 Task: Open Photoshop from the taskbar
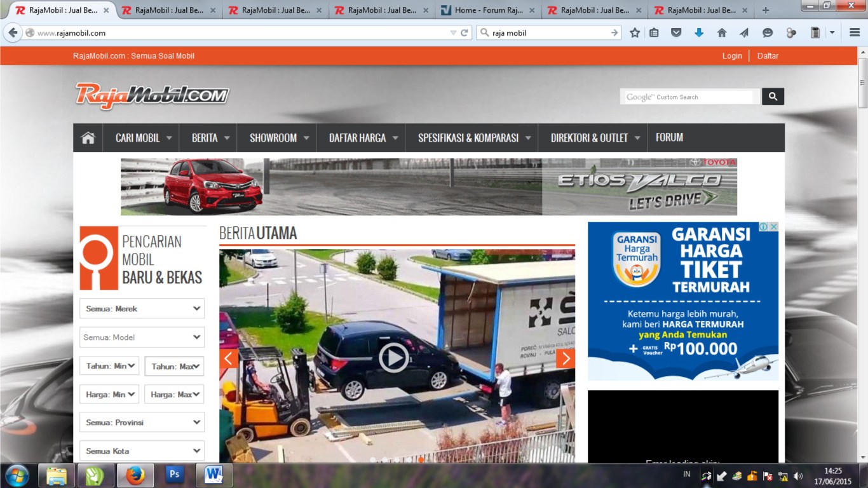click(x=174, y=475)
